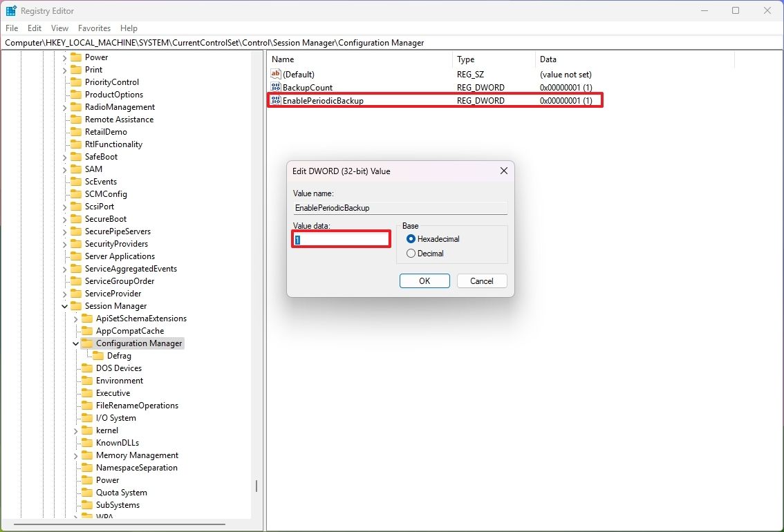784x532 pixels.
Task: Expand the ApiSetSchemaExtensions key
Action: (76, 318)
